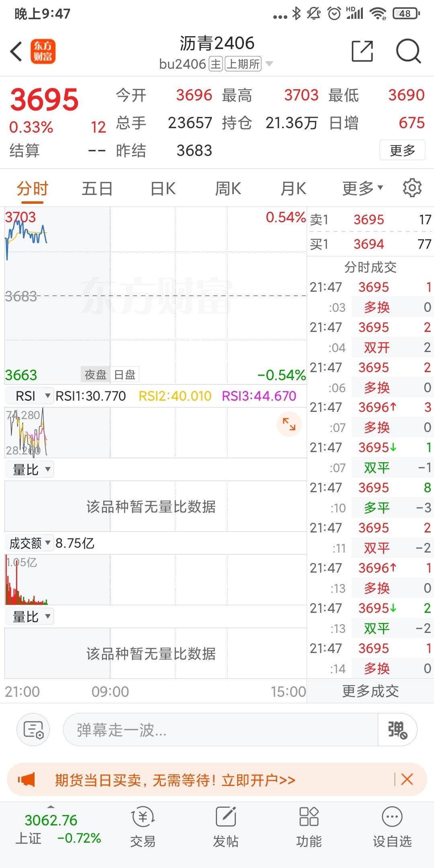Toggle the 弹 barrage switch
The width and height of the screenshot is (434, 868).
pos(397,729)
